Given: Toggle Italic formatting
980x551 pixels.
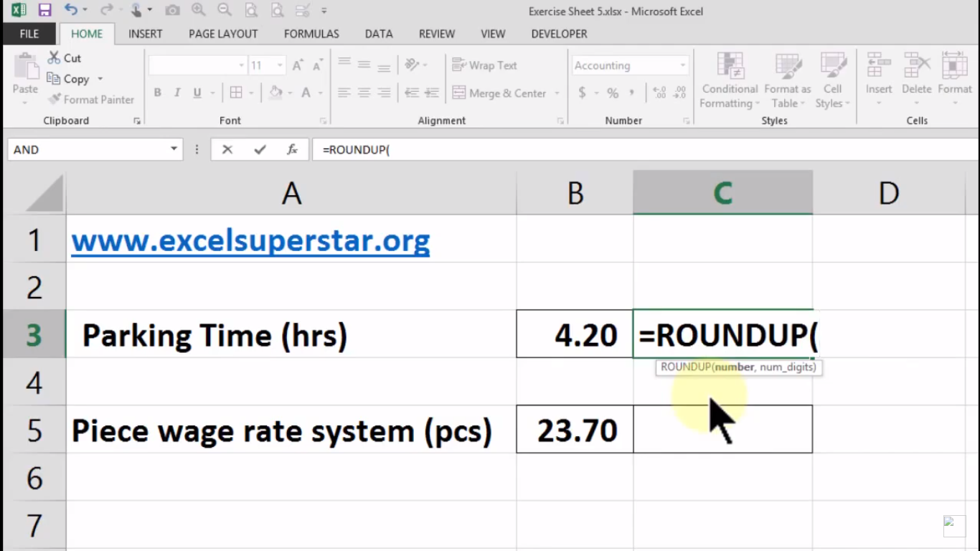Looking at the screenshot, I should pos(176,93).
